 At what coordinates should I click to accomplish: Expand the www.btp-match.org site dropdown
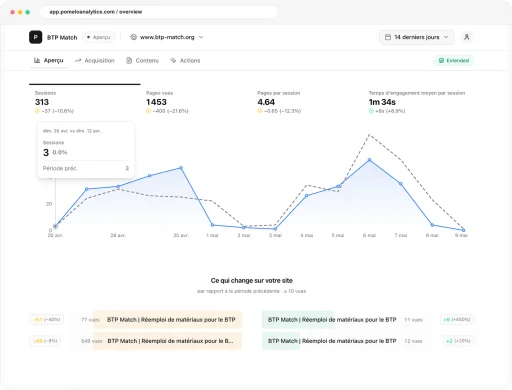(167, 37)
